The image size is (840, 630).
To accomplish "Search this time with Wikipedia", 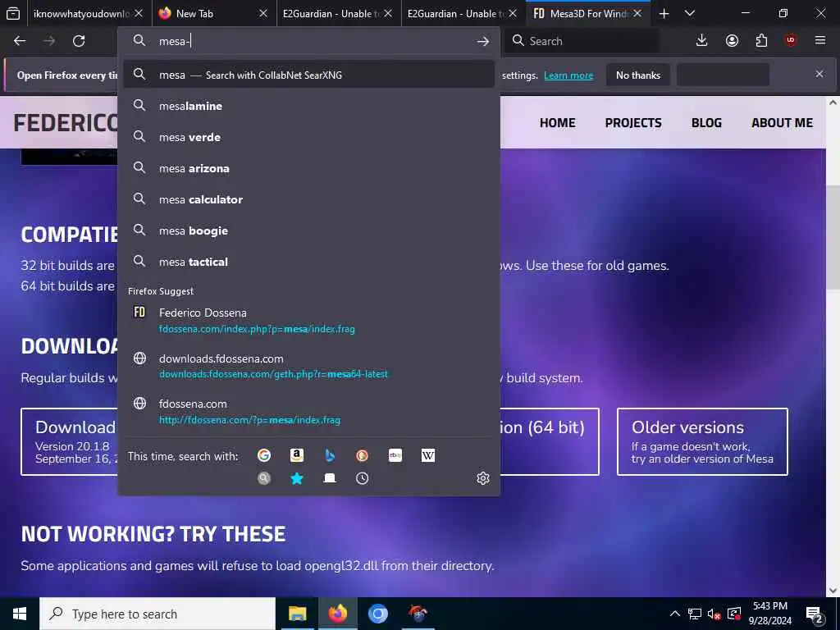I will coord(427,455).
